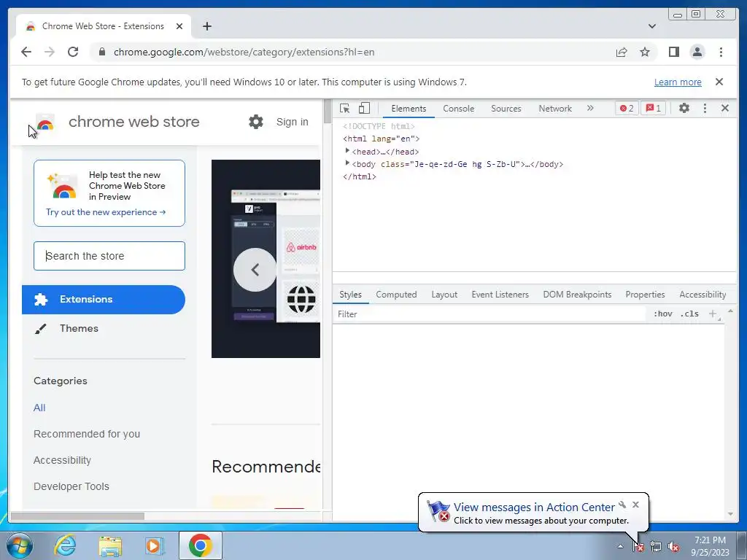Filter by the All category
Image resolution: width=747 pixels, height=560 pixels.
point(39,408)
